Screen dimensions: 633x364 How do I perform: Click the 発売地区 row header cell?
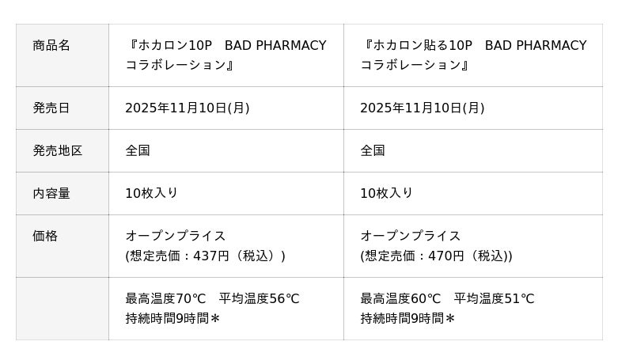coord(57,151)
